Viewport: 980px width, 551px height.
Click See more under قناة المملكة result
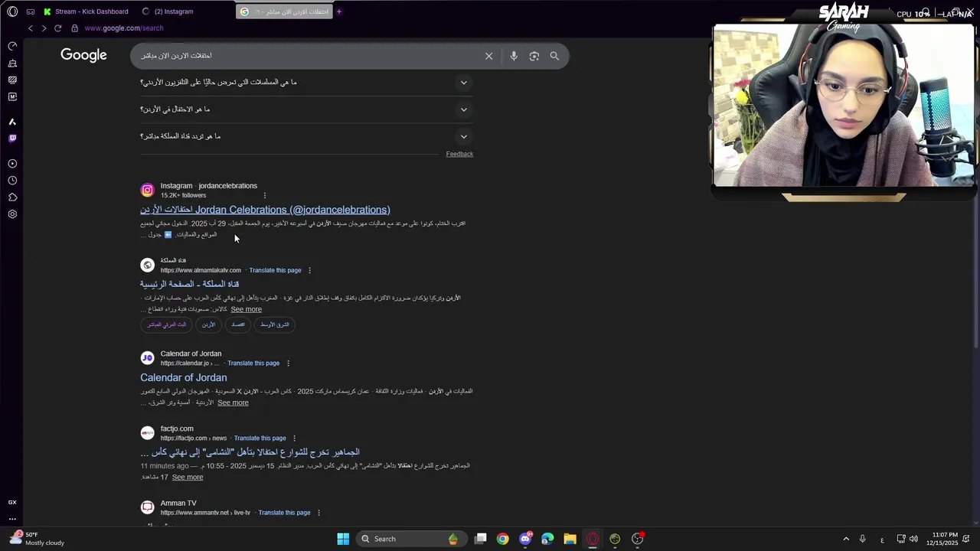pyautogui.click(x=246, y=309)
